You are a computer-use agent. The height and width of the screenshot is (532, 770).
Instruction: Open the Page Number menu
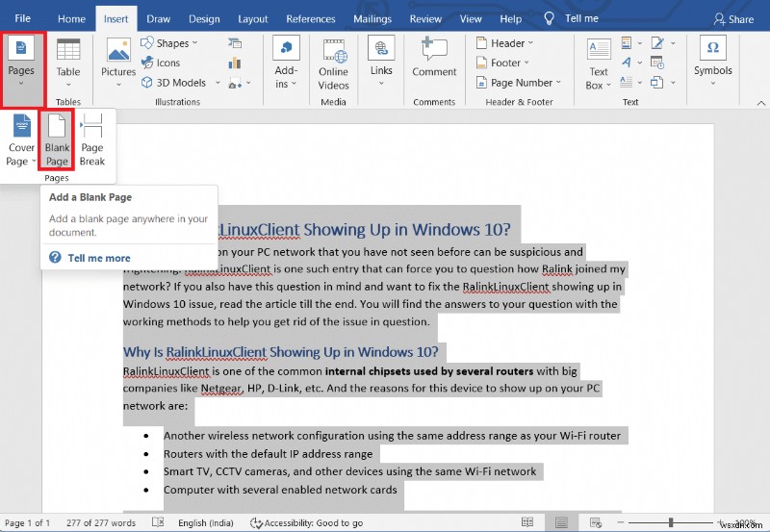point(519,83)
